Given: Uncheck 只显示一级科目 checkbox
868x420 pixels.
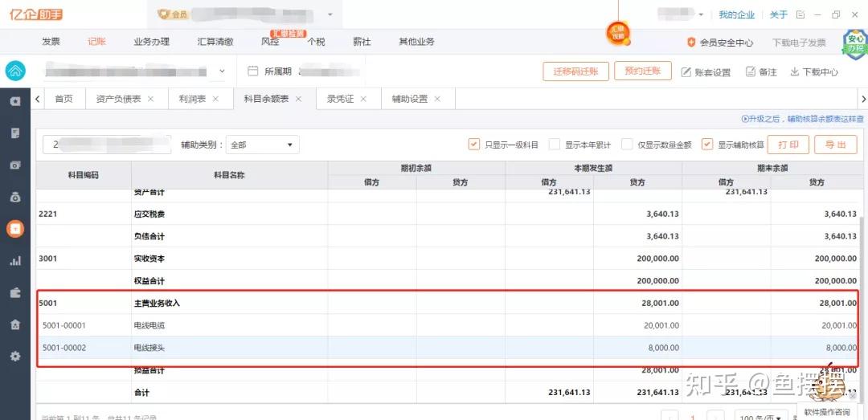Looking at the screenshot, I should point(473,145).
